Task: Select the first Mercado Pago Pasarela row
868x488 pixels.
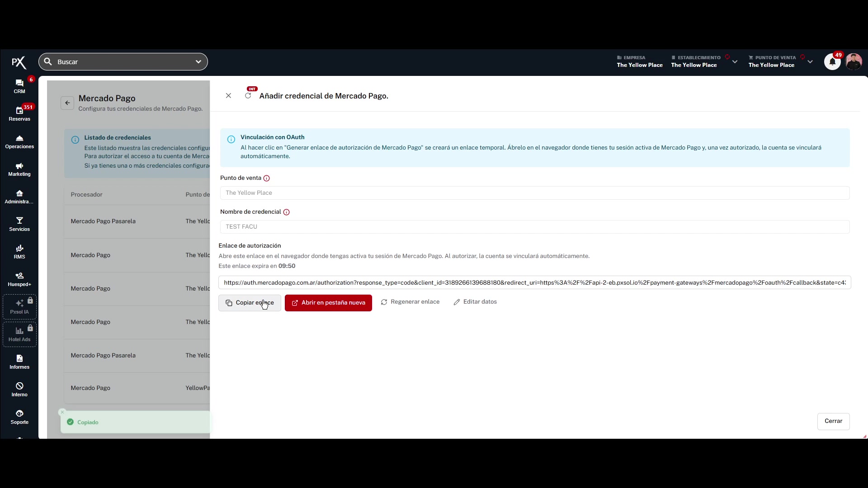Action: click(137, 221)
